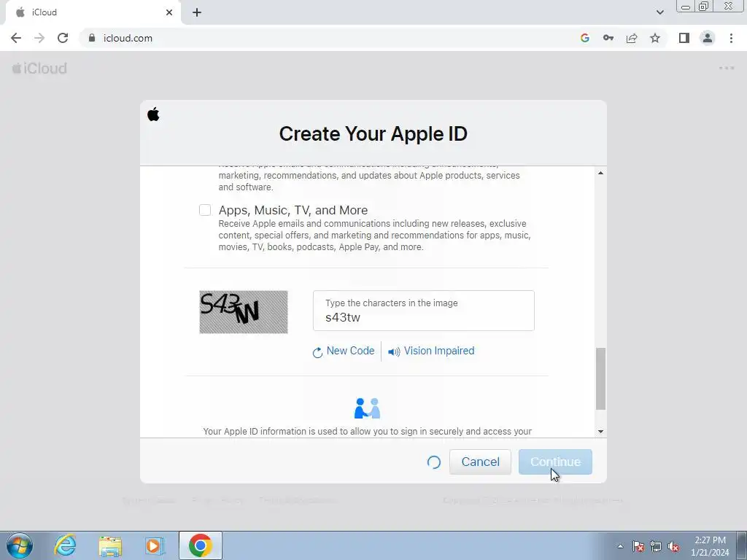
Task: Check the Apps, Music, TV, and More box
Action: point(205,210)
